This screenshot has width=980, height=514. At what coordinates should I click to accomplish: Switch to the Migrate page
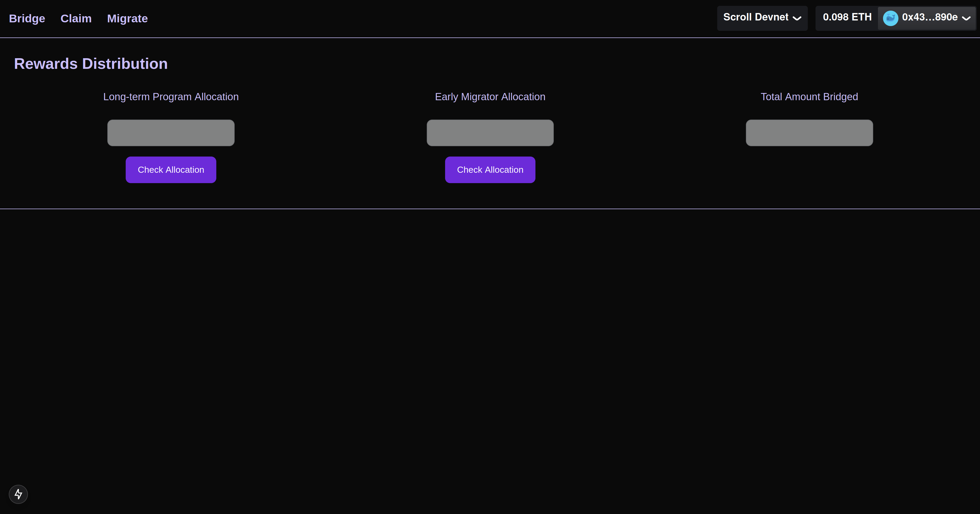(x=127, y=18)
